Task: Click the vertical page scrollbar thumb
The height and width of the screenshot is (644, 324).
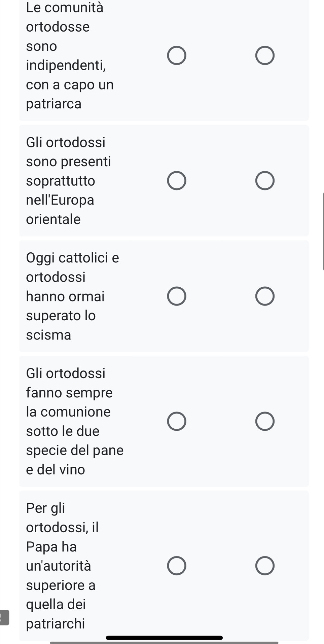Action: click(323, 231)
